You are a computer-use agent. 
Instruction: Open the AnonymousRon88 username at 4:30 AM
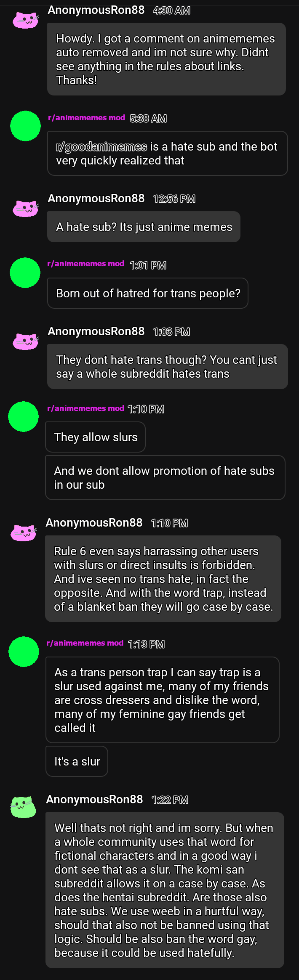[96, 10]
